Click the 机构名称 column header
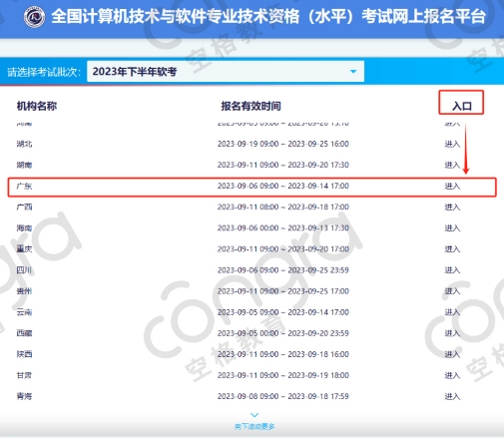 [x=37, y=106]
